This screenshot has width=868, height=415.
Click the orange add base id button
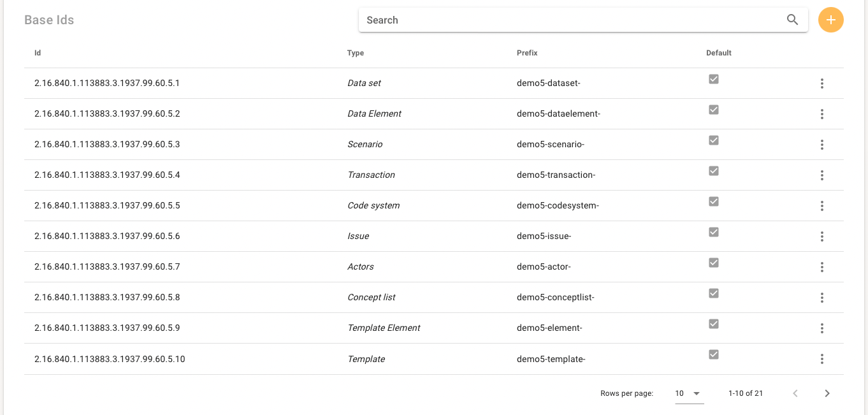830,20
